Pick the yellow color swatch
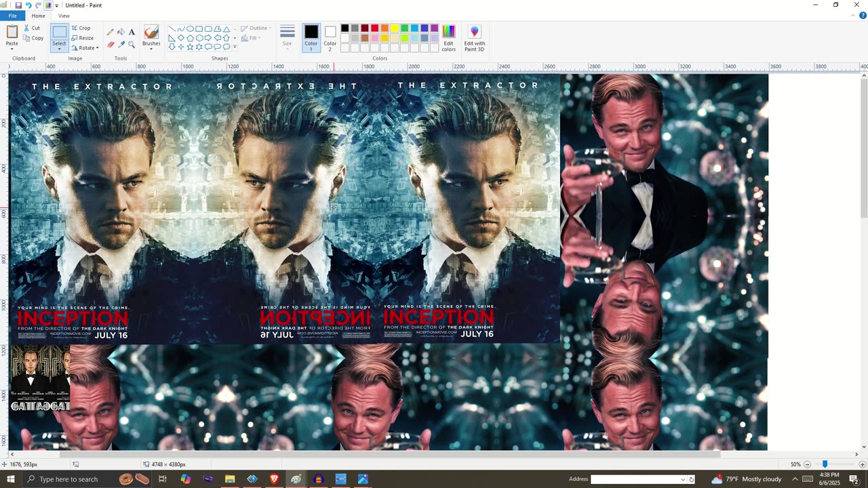This screenshot has height=488, width=868. [394, 28]
